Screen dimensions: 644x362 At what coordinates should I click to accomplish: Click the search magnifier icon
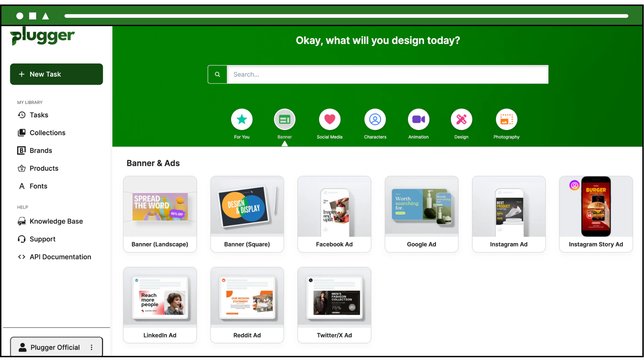(x=217, y=74)
